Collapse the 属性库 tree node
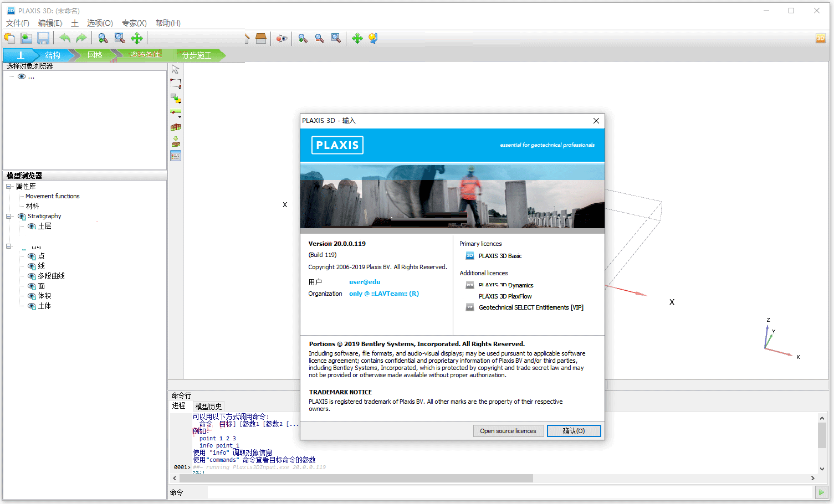 pos(8,186)
